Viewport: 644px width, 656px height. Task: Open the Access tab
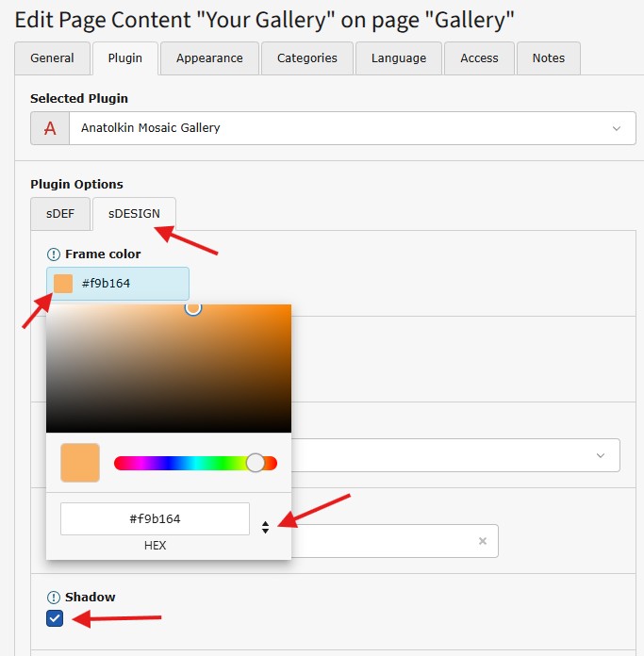click(x=479, y=58)
